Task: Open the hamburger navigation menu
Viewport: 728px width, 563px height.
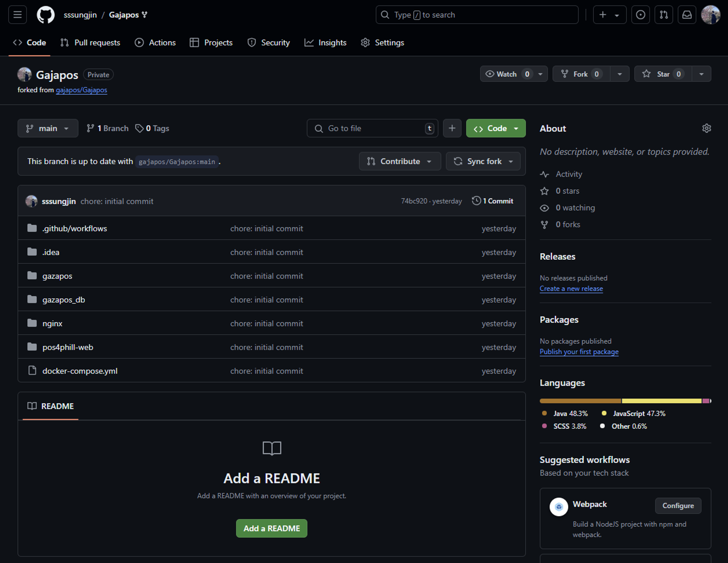Action: click(17, 15)
